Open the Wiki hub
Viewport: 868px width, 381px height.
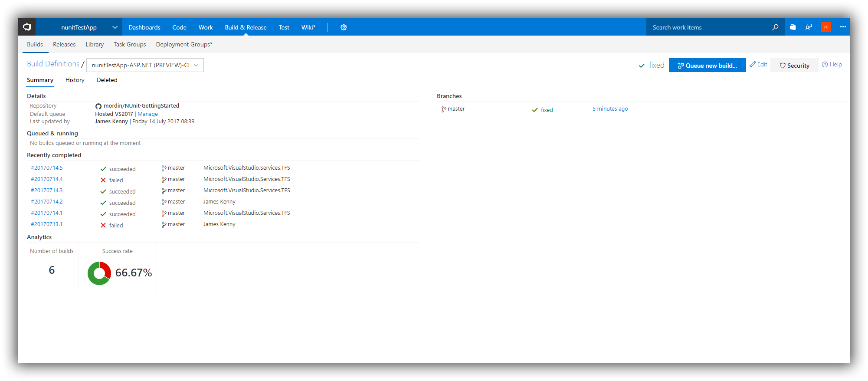click(x=308, y=27)
